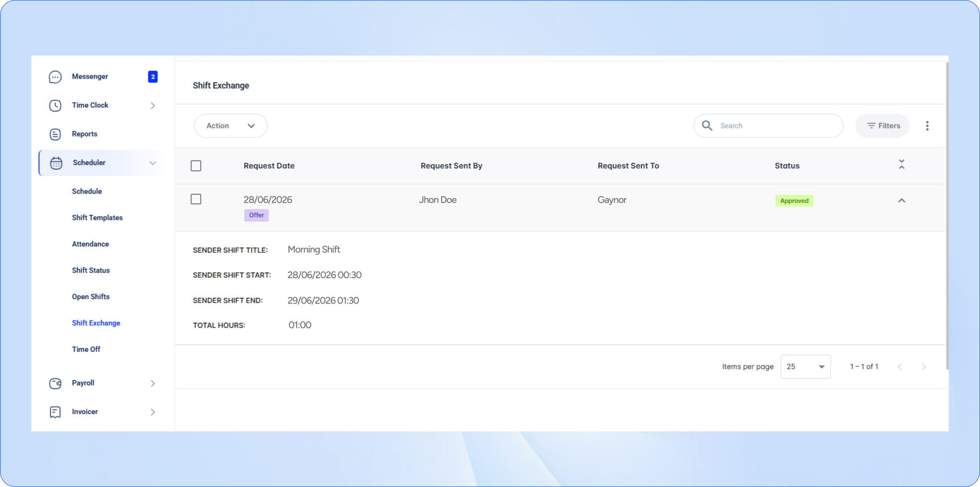The image size is (980, 487).
Task: Collapse the Jhon Doe row details chevron
Action: click(x=902, y=201)
